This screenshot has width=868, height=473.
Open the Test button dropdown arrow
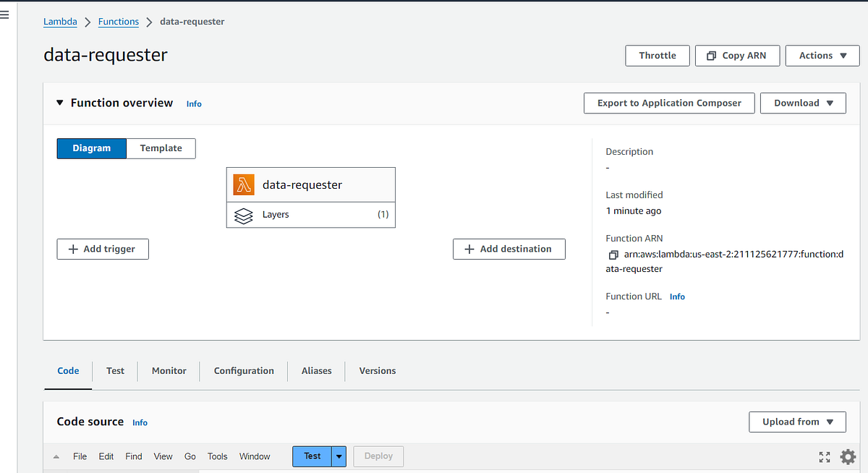pyautogui.click(x=339, y=456)
